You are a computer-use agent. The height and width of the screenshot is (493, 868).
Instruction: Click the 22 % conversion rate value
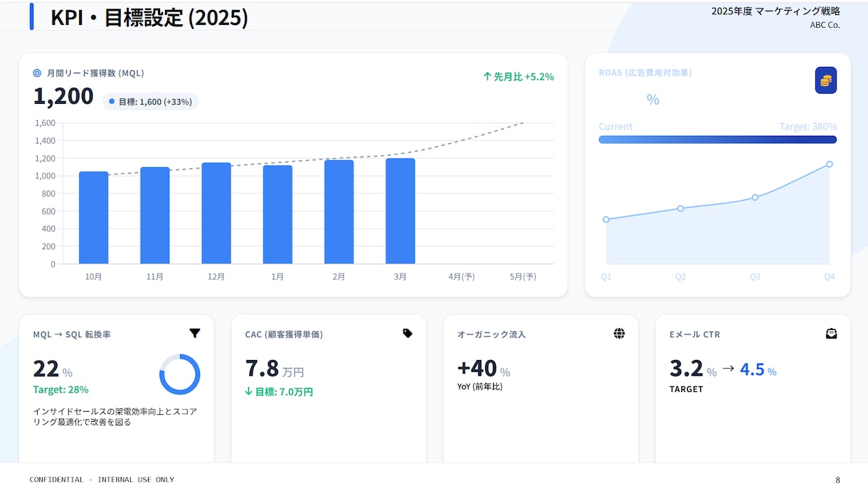[x=53, y=369]
